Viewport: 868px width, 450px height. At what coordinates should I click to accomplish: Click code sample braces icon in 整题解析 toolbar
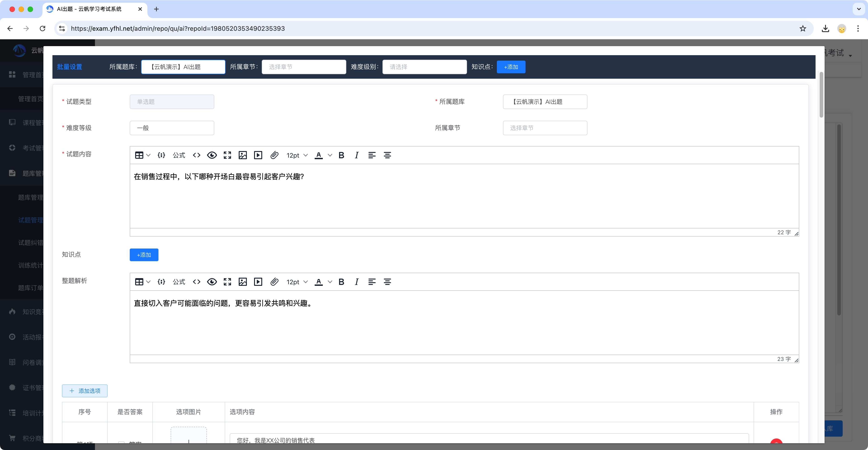pyautogui.click(x=161, y=282)
